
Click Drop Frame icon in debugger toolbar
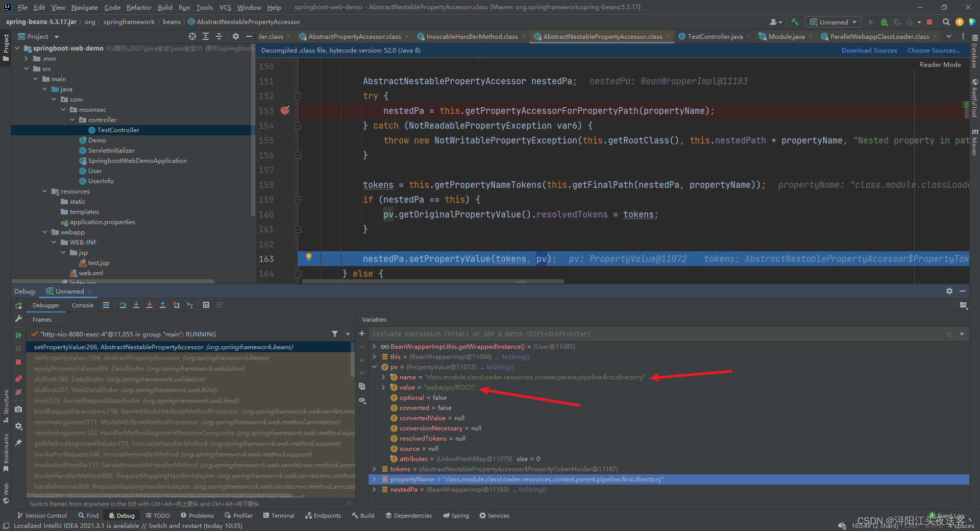(176, 305)
